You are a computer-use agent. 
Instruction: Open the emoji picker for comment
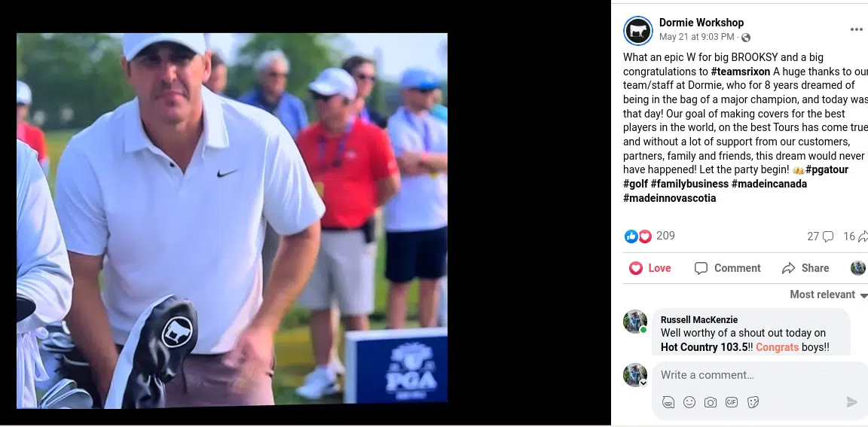pos(689,403)
